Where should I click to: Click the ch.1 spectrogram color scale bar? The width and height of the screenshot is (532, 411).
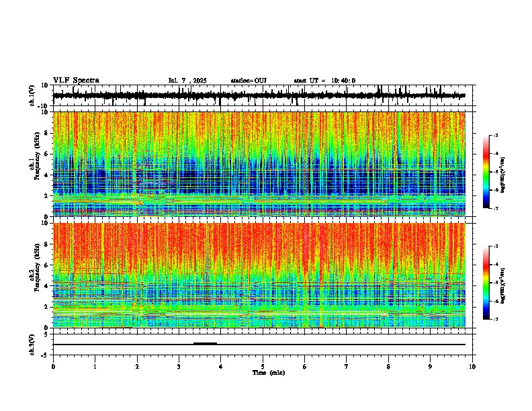pyautogui.click(x=486, y=172)
